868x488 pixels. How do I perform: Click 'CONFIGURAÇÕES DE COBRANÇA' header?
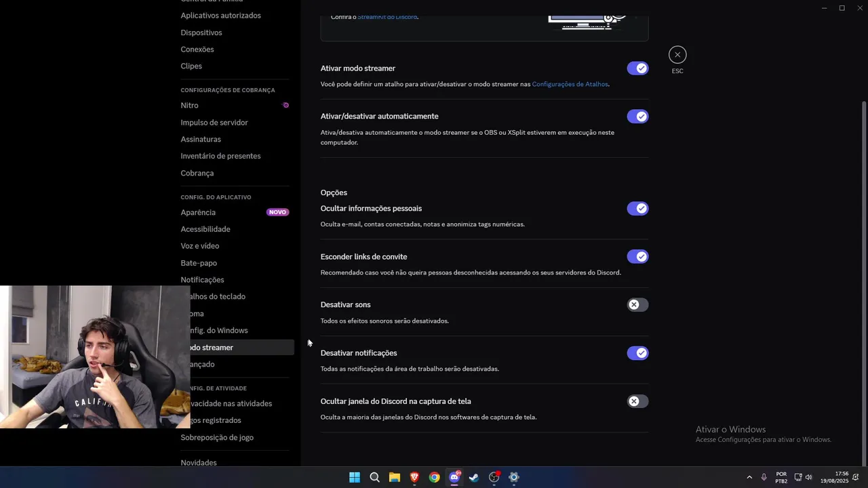(228, 90)
